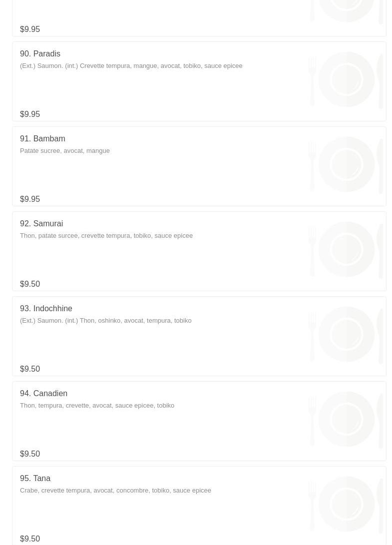Click the Samurai ingredients description text
392x545 pixels.
click(x=106, y=236)
